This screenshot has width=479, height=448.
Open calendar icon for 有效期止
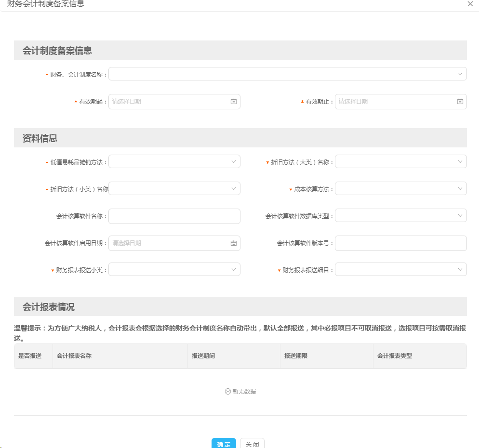coord(460,102)
